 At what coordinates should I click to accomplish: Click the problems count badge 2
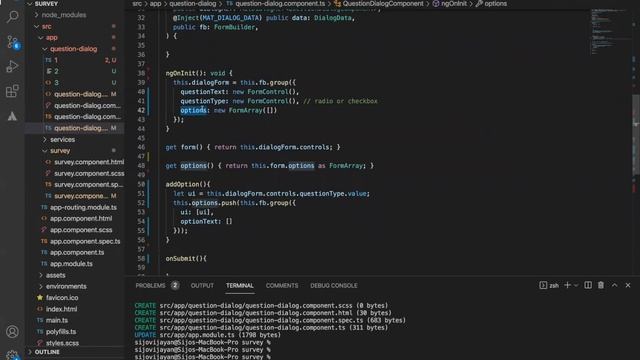pos(175,285)
